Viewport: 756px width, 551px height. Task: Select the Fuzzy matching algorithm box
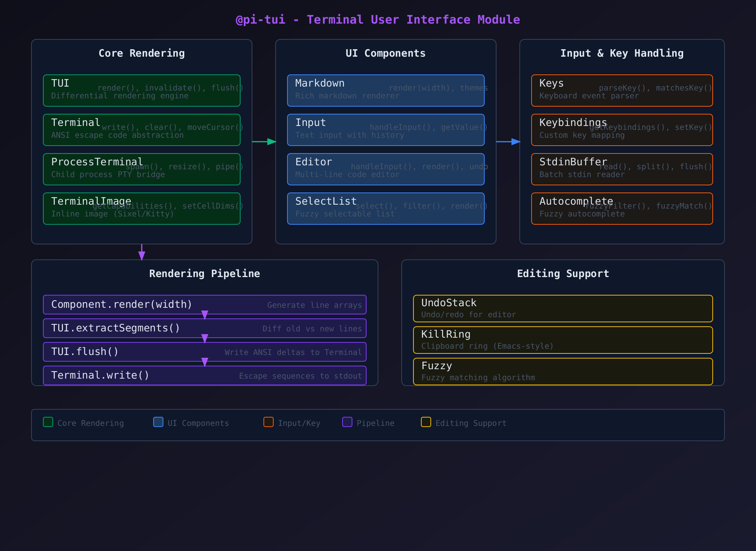pos(563,372)
